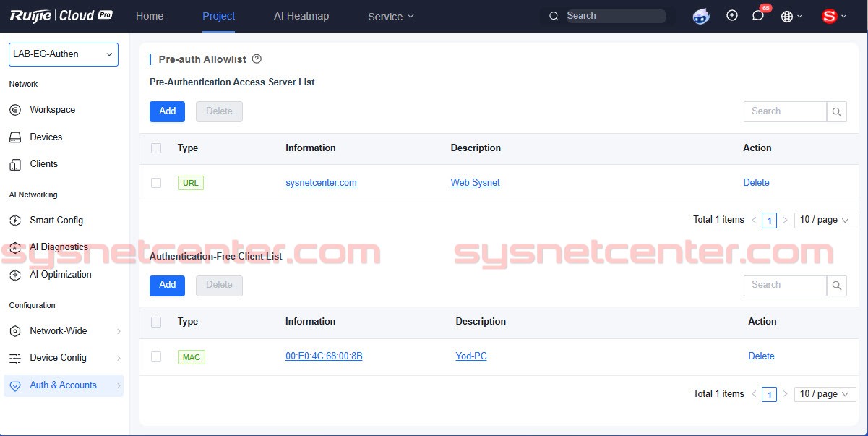Image resolution: width=868 pixels, height=436 pixels.
Task: Open the 10 / page selector for Client List
Action: [825, 394]
